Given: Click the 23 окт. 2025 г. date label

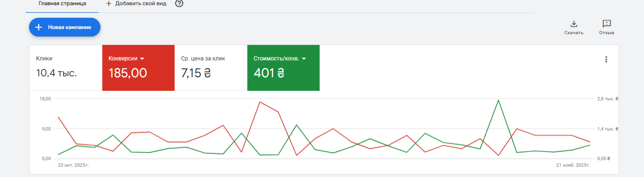Looking at the screenshot, I should coord(73,165).
